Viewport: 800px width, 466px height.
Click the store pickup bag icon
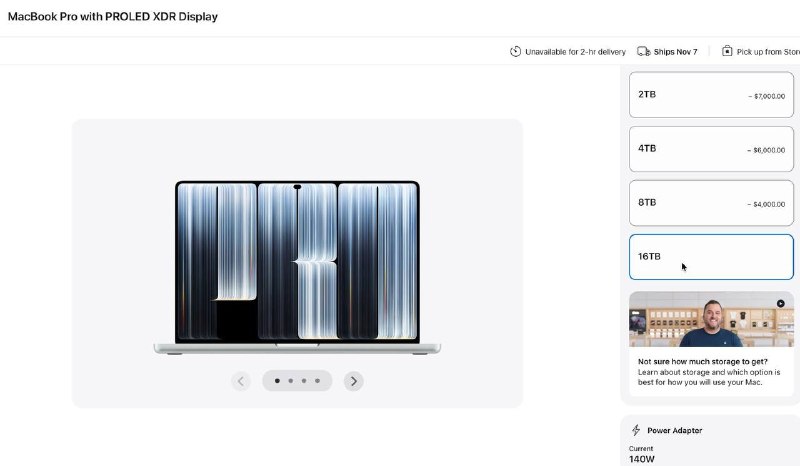(x=727, y=51)
